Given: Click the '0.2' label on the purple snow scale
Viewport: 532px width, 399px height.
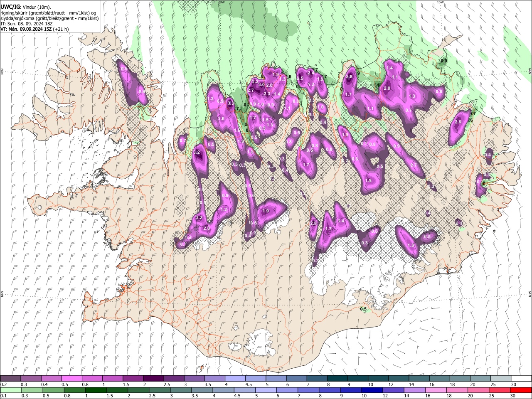Looking at the screenshot, I should 4,384.
